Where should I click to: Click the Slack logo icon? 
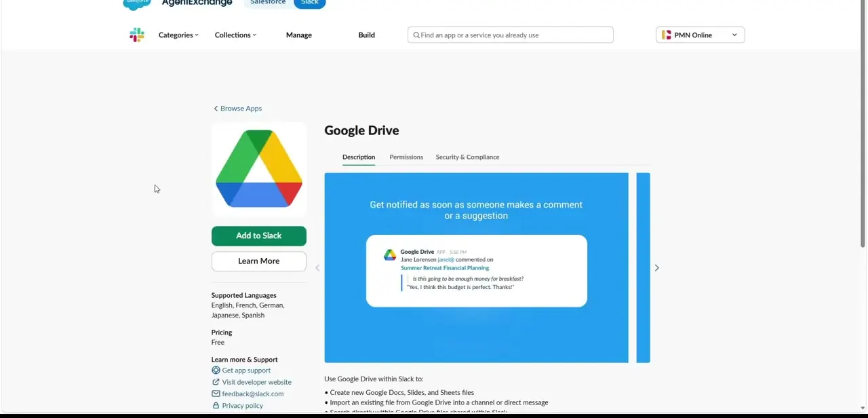click(x=137, y=35)
